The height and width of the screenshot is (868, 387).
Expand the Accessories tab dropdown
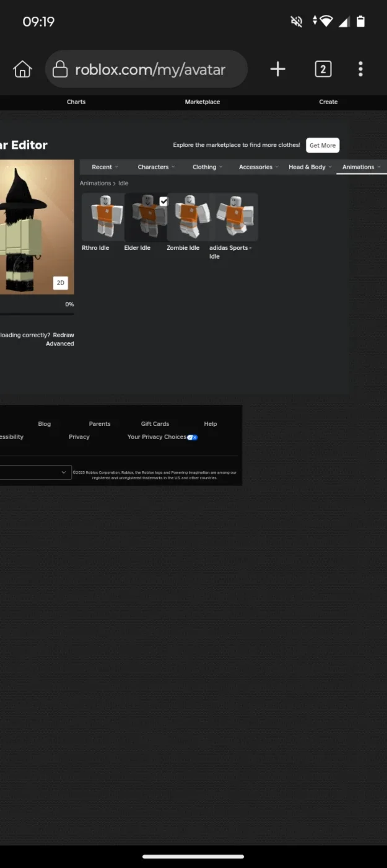(259, 167)
